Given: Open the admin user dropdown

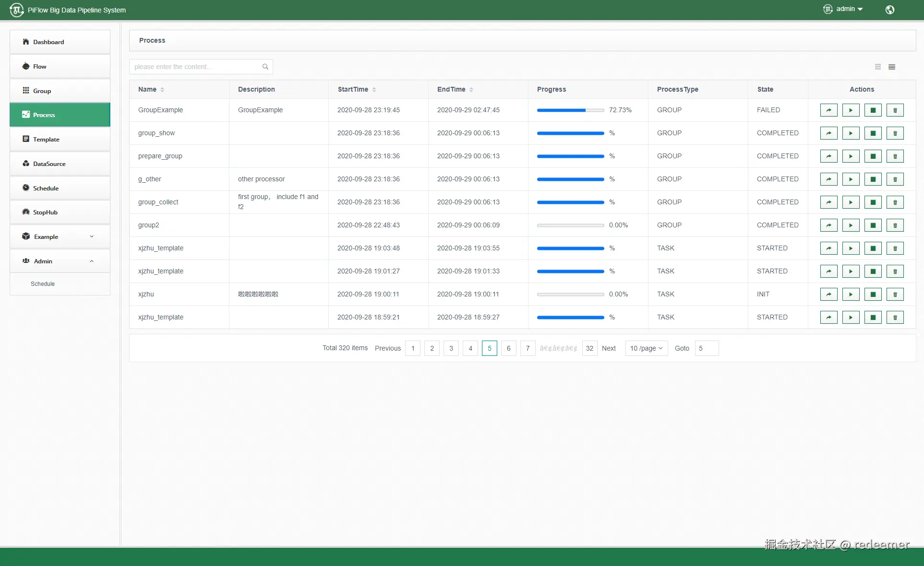Looking at the screenshot, I should coord(843,9).
